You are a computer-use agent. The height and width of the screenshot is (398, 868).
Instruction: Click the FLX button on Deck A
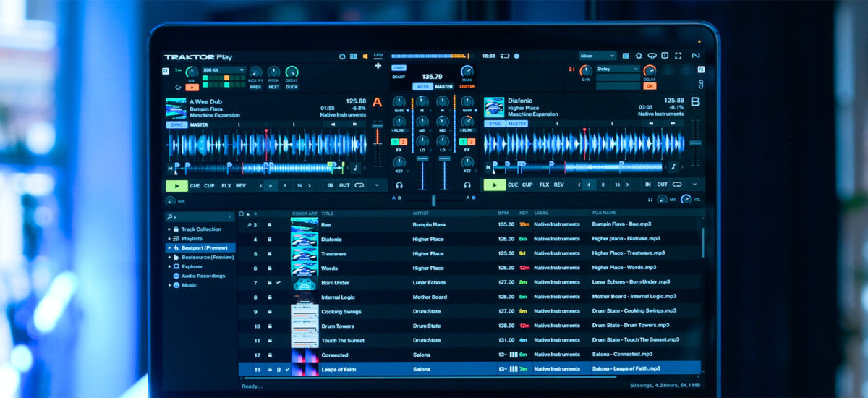(226, 185)
